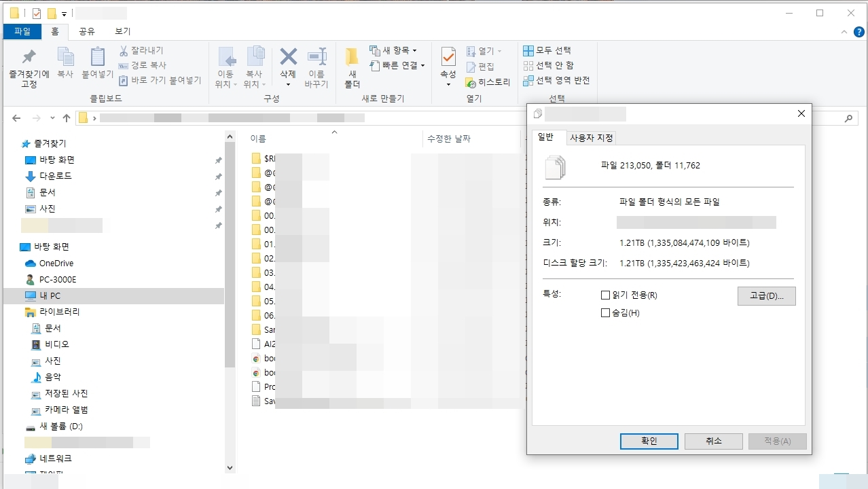Image resolution: width=868 pixels, height=489 pixels.
Task: Select 네트워크 in navigation pane
Action: (x=55, y=459)
